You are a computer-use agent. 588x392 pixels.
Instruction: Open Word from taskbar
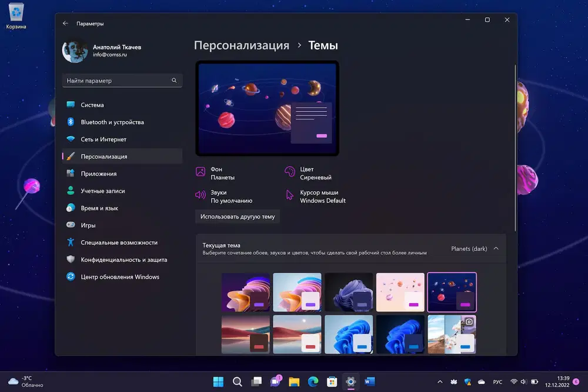[369, 382]
